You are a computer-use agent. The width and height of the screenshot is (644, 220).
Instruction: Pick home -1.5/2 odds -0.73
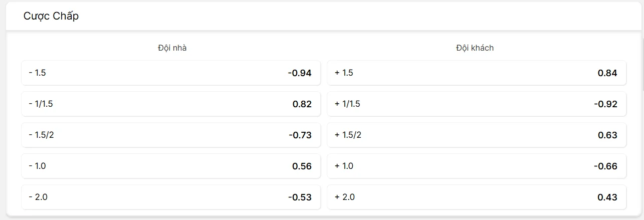tap(171, 135)
